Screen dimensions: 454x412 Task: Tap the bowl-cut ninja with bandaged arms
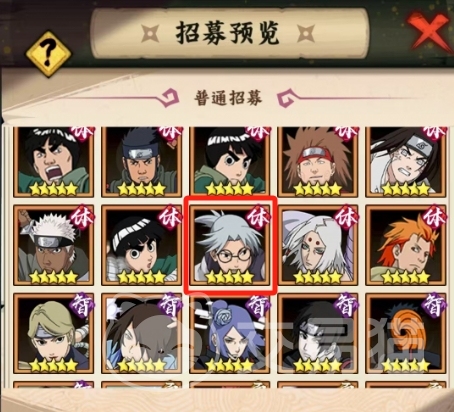[141, 245]
